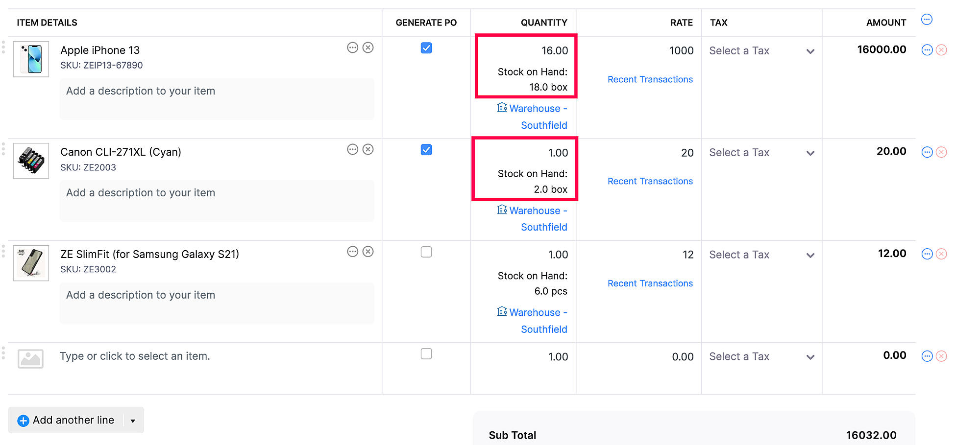Open the column options icon in table header
Image resolution: width=980 pixels, height=445 pixels.
927,19
